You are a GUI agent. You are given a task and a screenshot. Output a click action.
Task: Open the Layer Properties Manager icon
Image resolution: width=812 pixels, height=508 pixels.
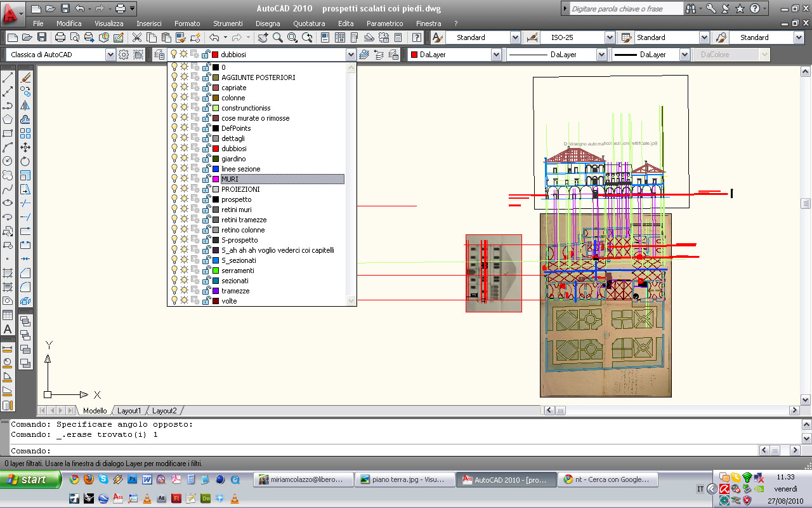159,55
